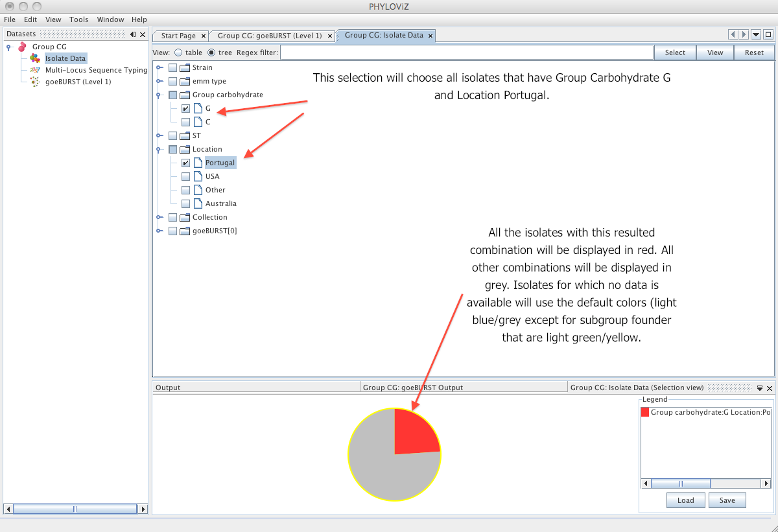Select the table view radio button
The height and width of the screenshot is (532, 778).
178,52
